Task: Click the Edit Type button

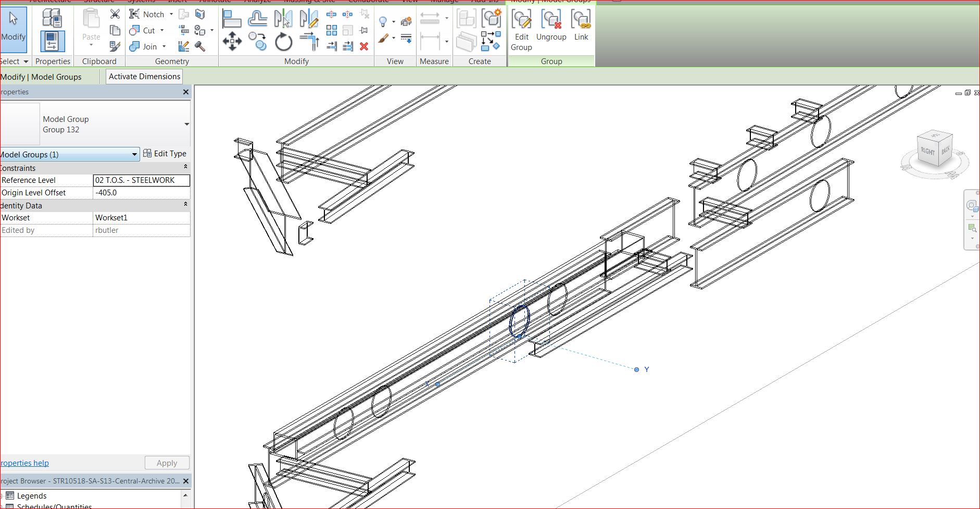Action: [x=165, y=154]
